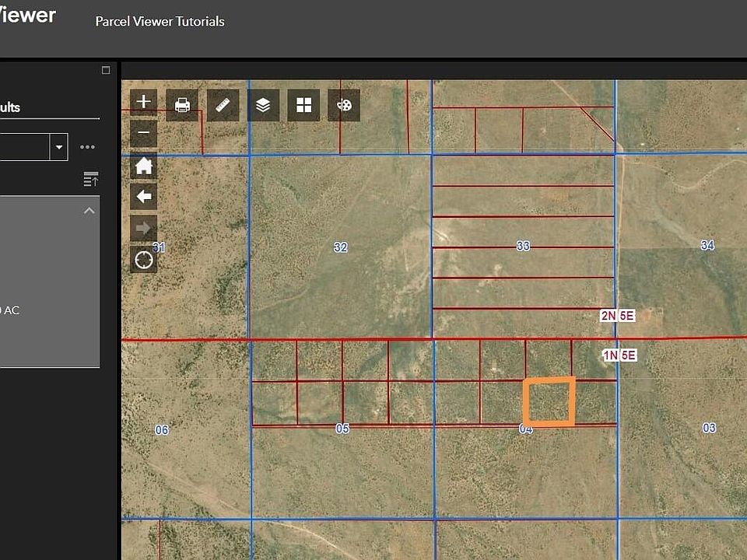Click section 31 label on map
This screenshot has height=560, width=747.
(x=159, y=247)
